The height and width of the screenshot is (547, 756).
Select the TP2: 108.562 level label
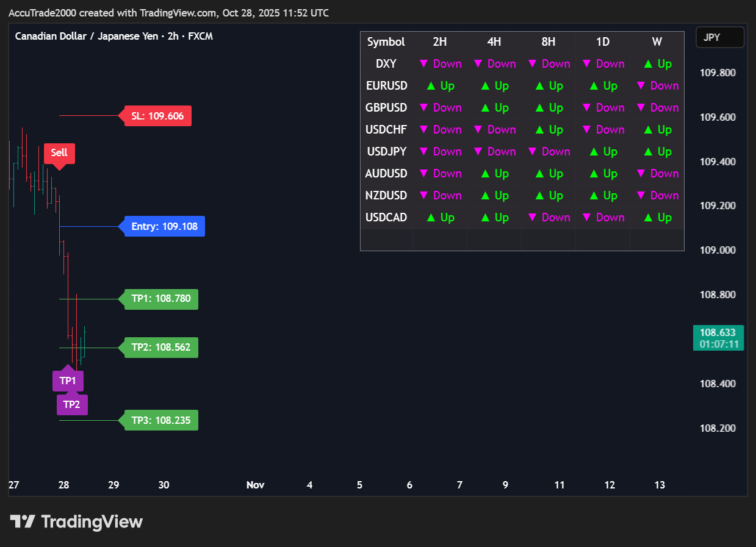tap(161, 348)
